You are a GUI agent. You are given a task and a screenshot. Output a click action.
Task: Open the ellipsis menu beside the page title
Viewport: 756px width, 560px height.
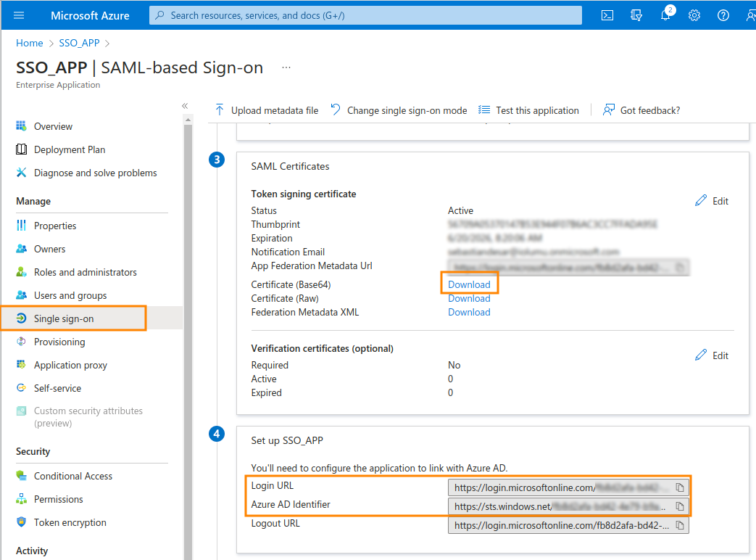[x=286, y=67]
